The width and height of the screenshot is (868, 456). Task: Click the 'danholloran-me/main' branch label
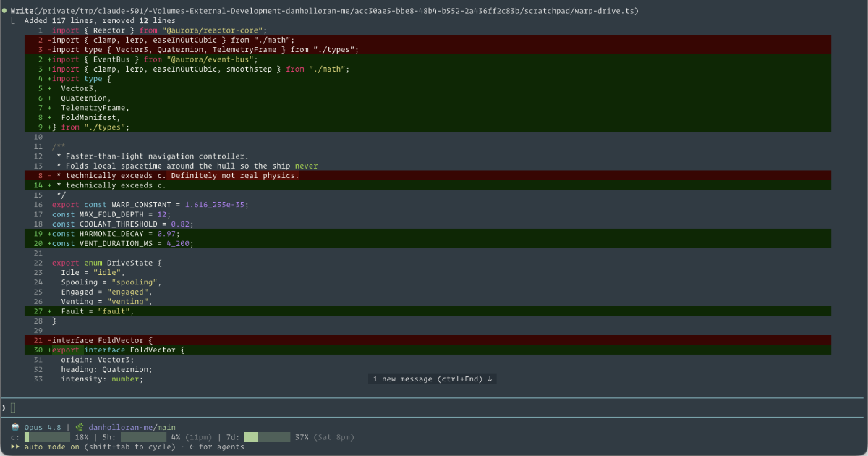(132, 427)
